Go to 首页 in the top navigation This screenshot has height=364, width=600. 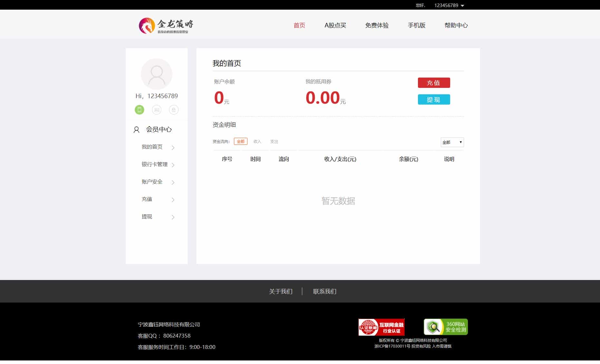click(299, 25)
